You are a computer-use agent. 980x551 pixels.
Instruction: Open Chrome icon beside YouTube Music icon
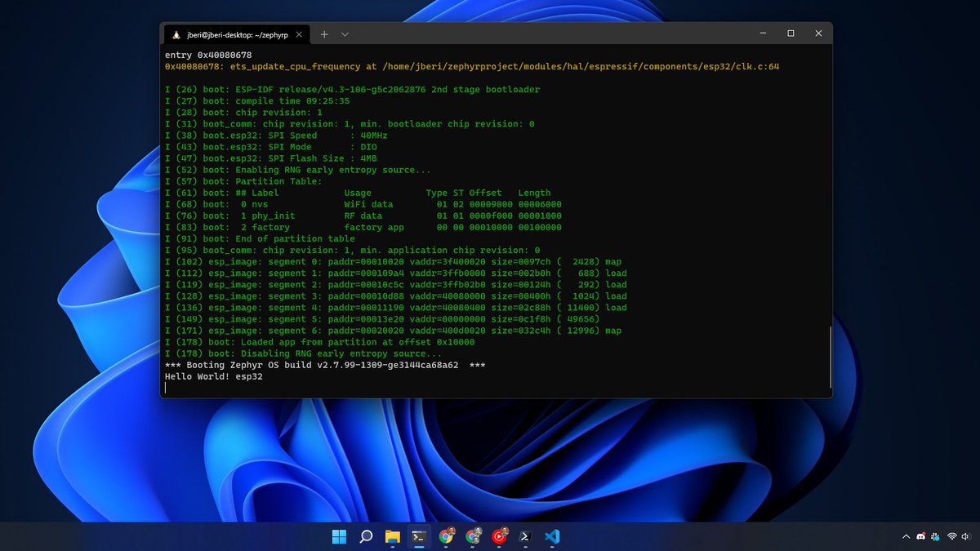[x=473, y=536]
